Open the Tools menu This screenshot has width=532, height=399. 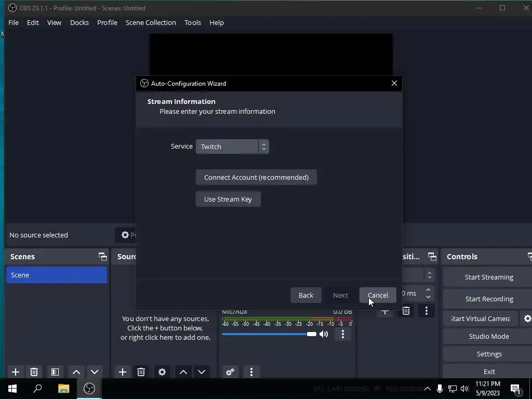click(x=193, y=23)
